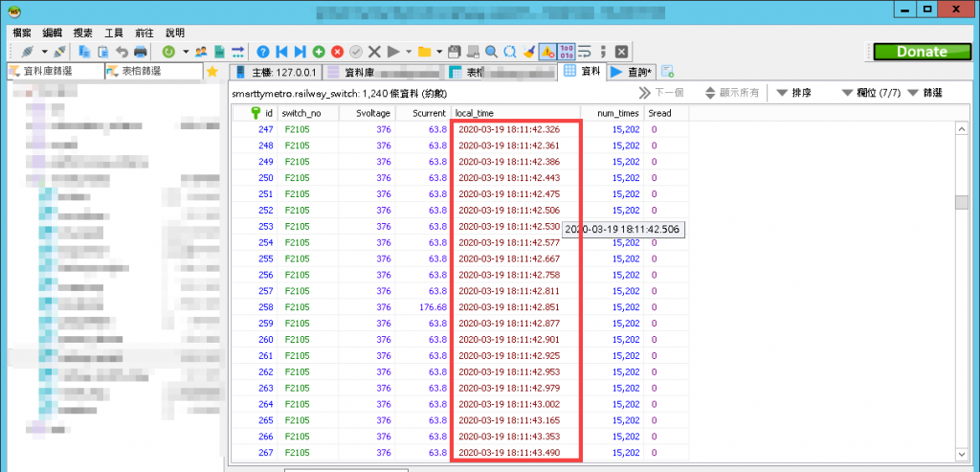Open the session manager plug icon
Image resolution: width=980 pixels, height=472 pixels.
[x=28, y=52]
